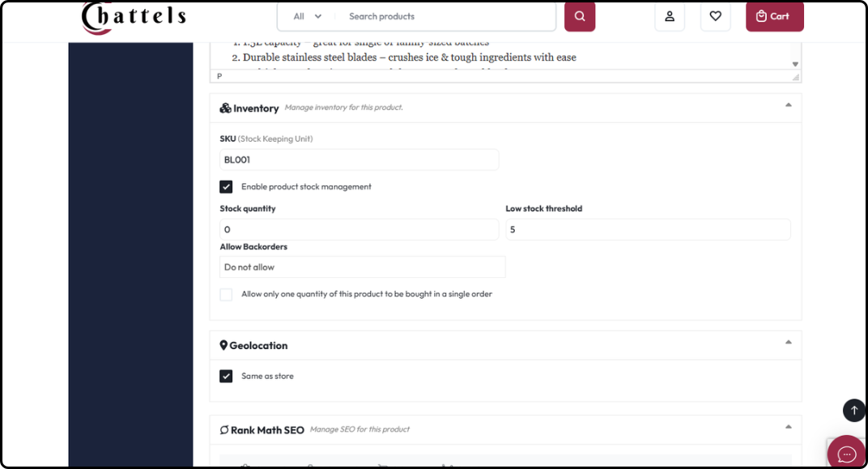Open the shopping Cart button
This screenshot has width=868, height=469.
(x=774, y=16)
